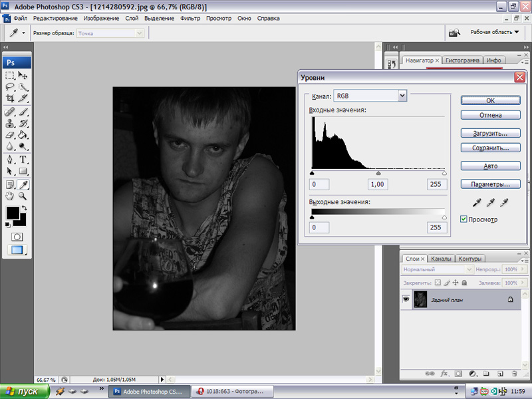Swap foreground and background colors
This screenshot has height=399, width=532.
click(25, 207)
